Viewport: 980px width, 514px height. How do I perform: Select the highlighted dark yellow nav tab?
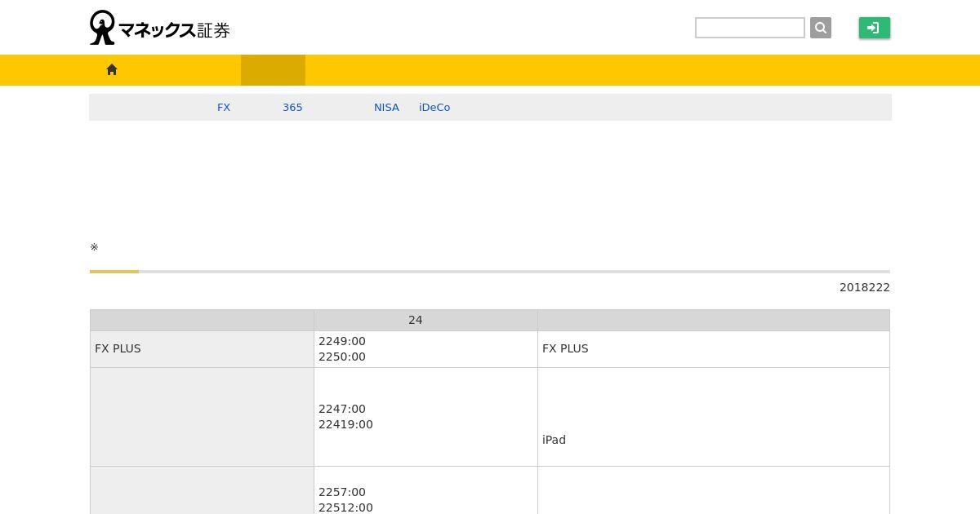click(273, 70)
